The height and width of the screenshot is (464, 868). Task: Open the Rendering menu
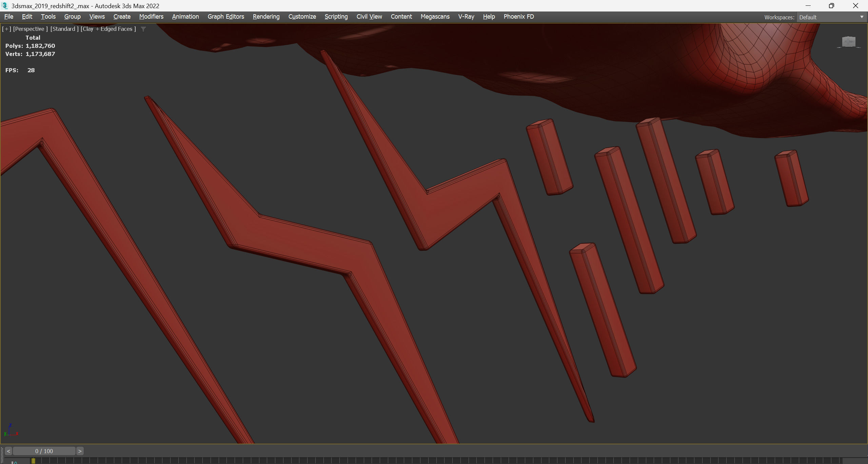[266, 17]
